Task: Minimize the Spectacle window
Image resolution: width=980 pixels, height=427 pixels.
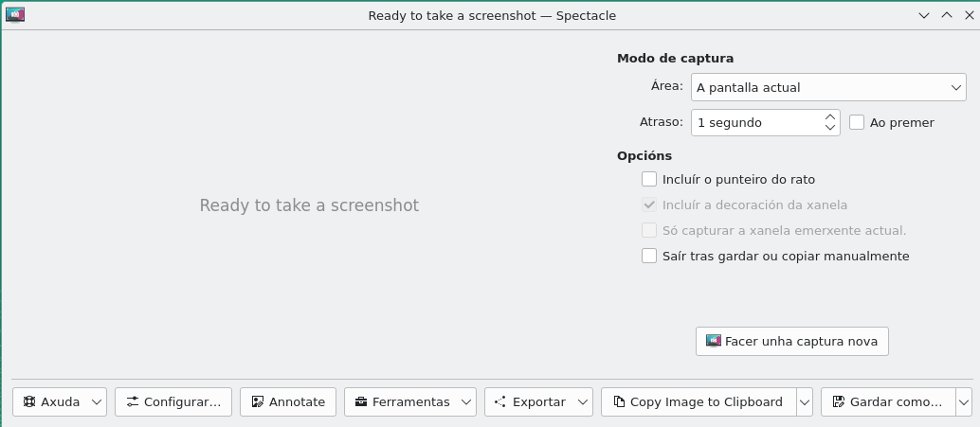Action: [x=924, y=15]
